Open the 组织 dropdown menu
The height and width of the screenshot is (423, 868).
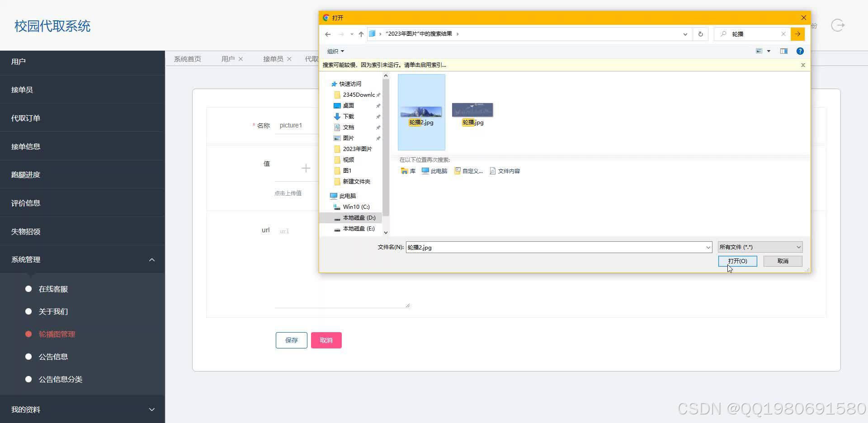coord(335,51)
